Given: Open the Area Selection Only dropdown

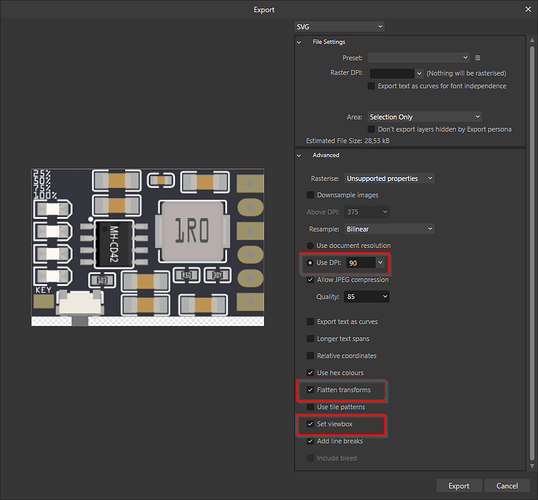Looking at the screenshot, I should [x=424, y=117].
